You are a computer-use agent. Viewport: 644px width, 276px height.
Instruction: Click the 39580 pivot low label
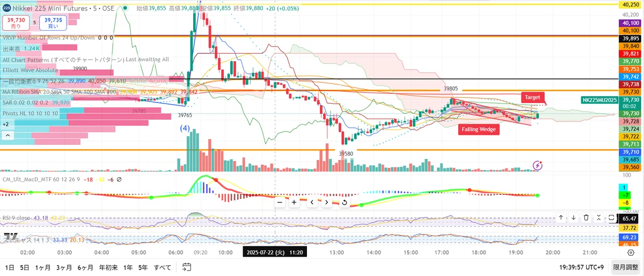pyautogui.click(x=346, y=154)
